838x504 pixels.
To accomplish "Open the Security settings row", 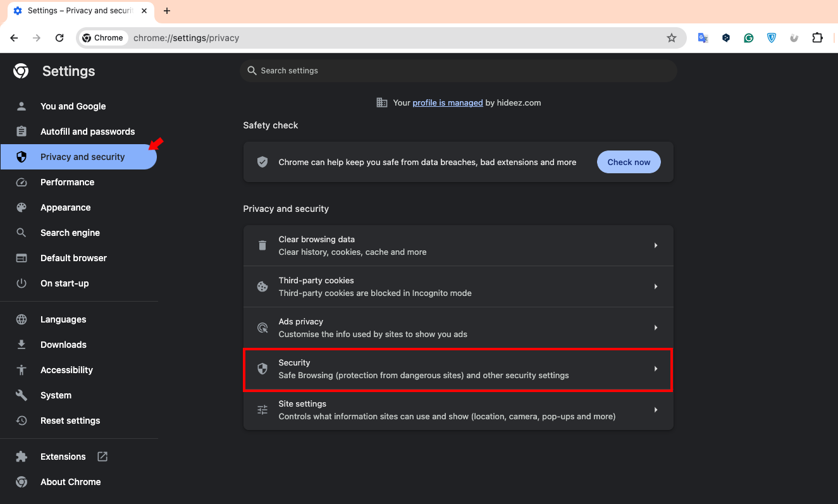I will coord(458,369).
